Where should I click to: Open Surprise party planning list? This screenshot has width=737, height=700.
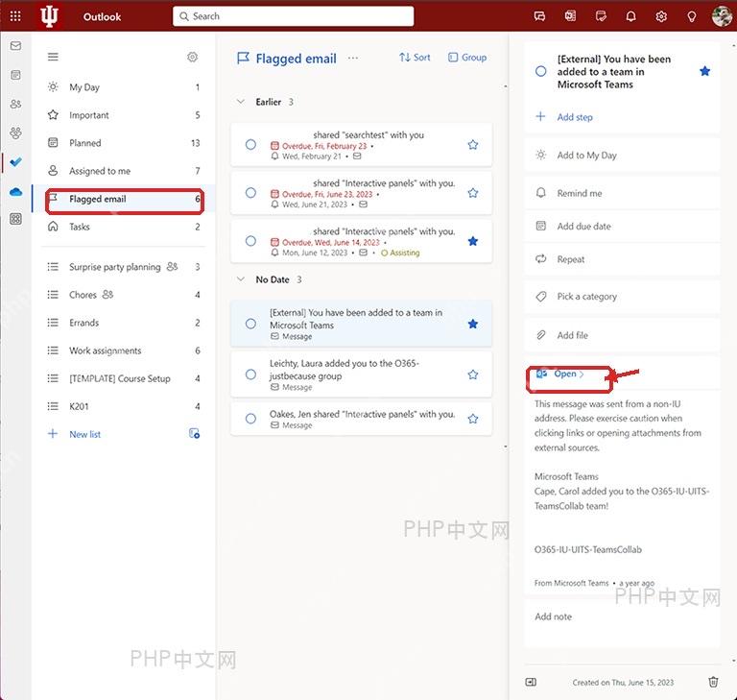tap(123, 267)
